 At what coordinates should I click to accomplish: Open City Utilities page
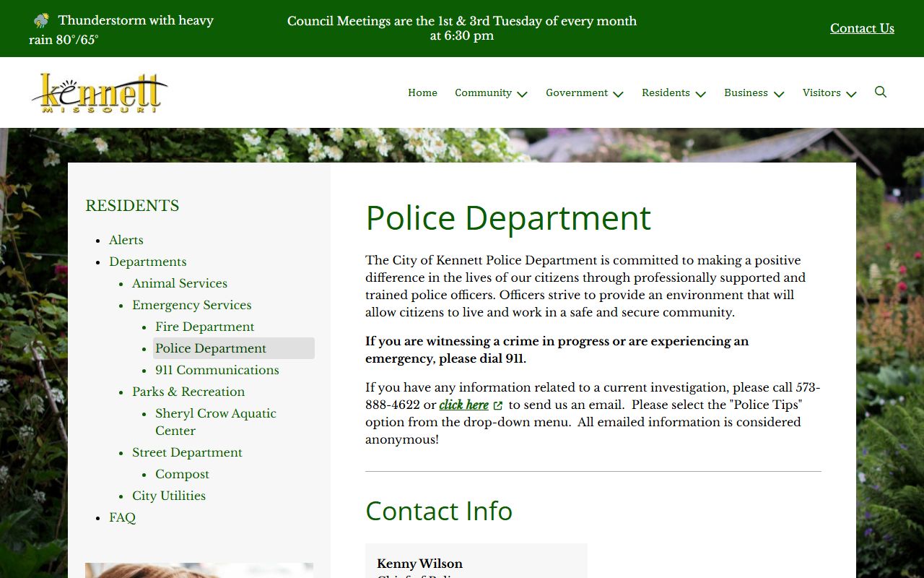pos(169,496)
